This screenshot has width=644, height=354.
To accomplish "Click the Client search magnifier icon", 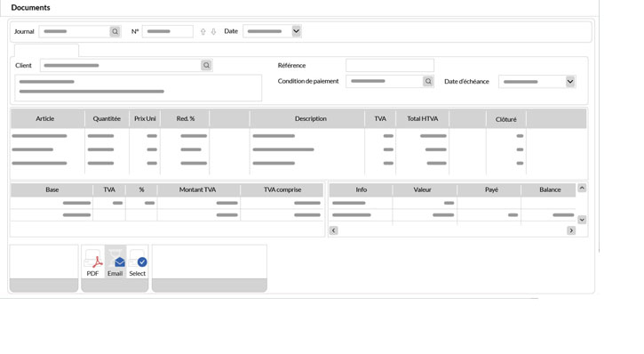I will click(x=206, y=65).
